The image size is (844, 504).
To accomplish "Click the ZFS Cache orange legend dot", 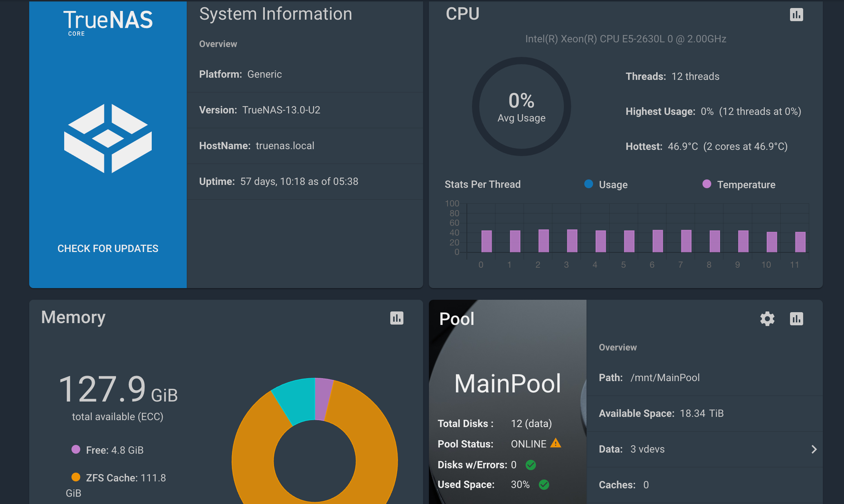I will (x=76, y=477).
